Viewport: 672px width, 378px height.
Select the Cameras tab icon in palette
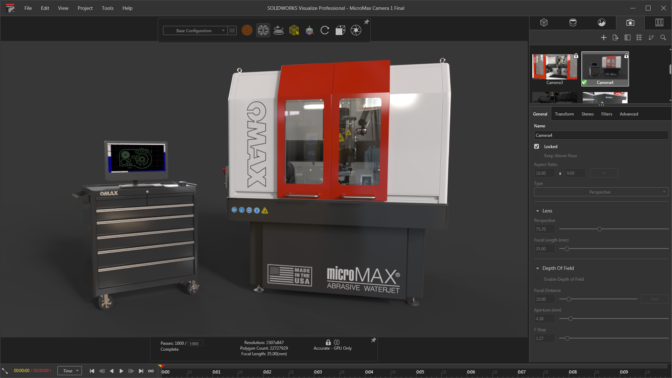click(x=630, y=23)
